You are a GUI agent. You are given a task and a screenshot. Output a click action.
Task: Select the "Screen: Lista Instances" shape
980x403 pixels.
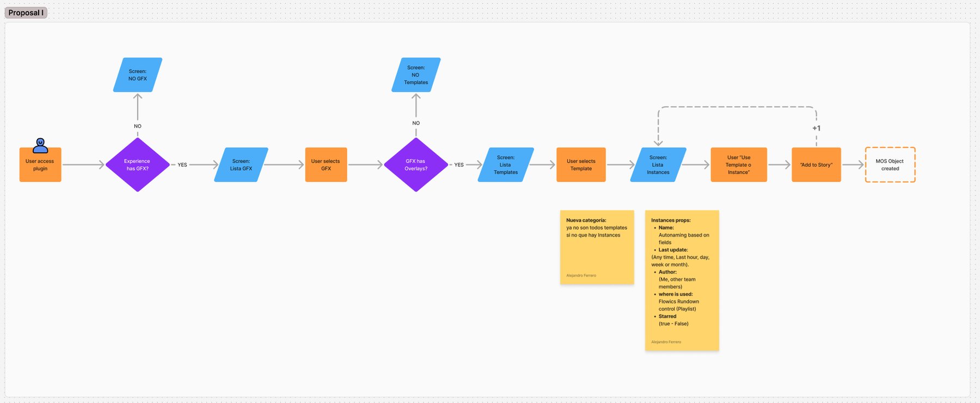pyautogui.click(x=658, y=165)
